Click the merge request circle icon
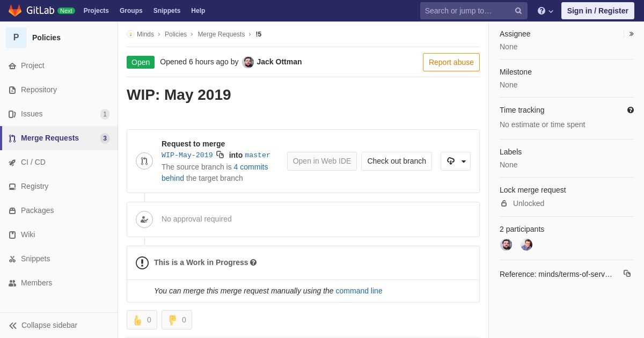This screenshot has height=338, width=644. [144, 161]
